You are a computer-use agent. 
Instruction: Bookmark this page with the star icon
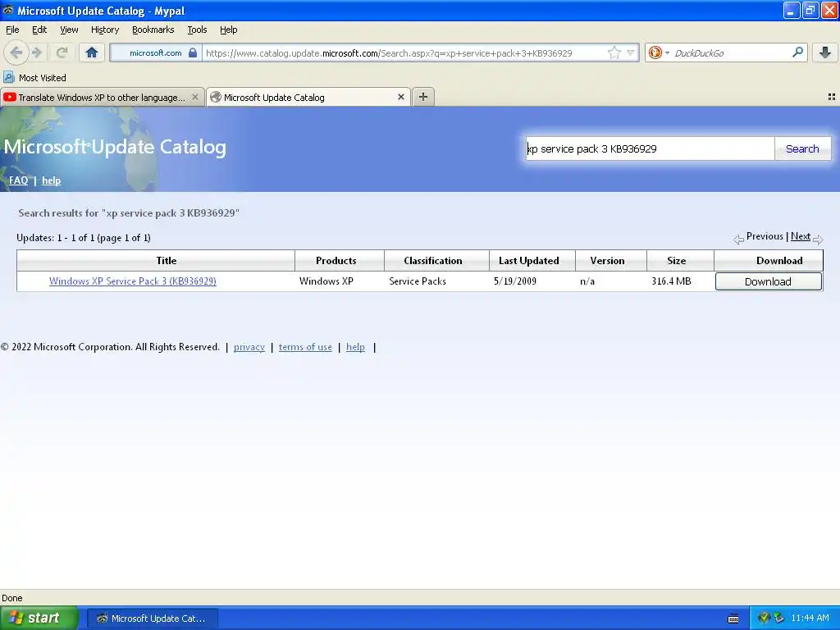pyautogui.click(x=614, y=52)
